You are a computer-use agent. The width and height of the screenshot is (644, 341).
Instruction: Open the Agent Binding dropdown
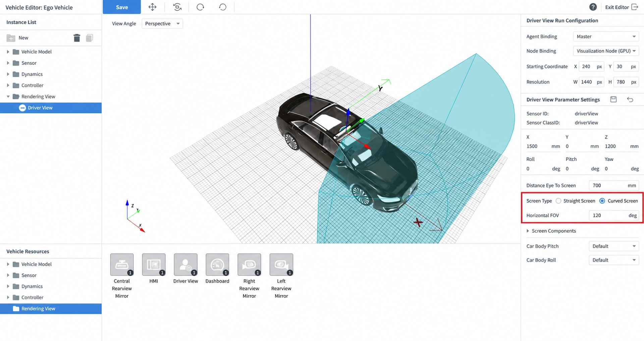click(x=606, y=37)
